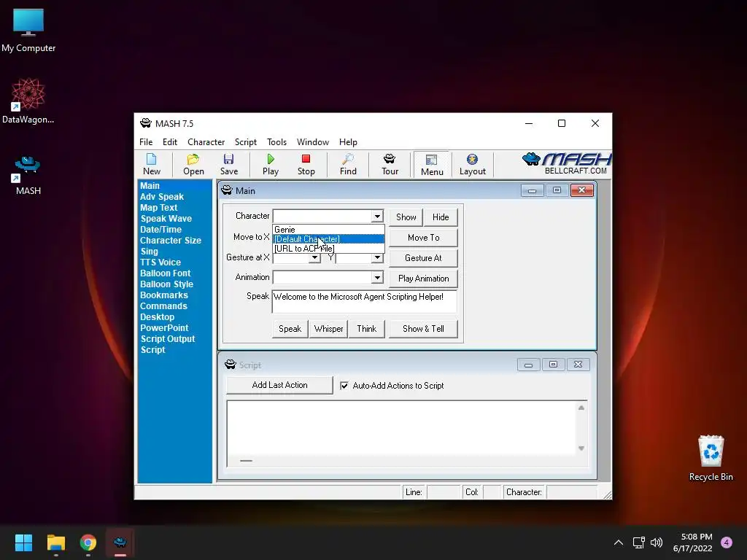Open the Layout toolbar option
Image resolution: width=747 pixels, height=560 pixels.
point(473,165)
